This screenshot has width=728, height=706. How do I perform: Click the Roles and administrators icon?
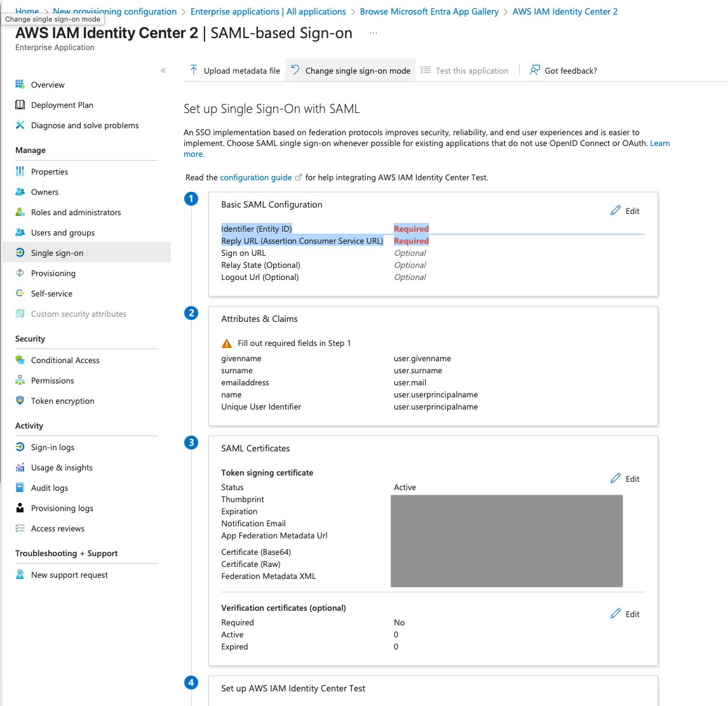[x=20, y=212]
